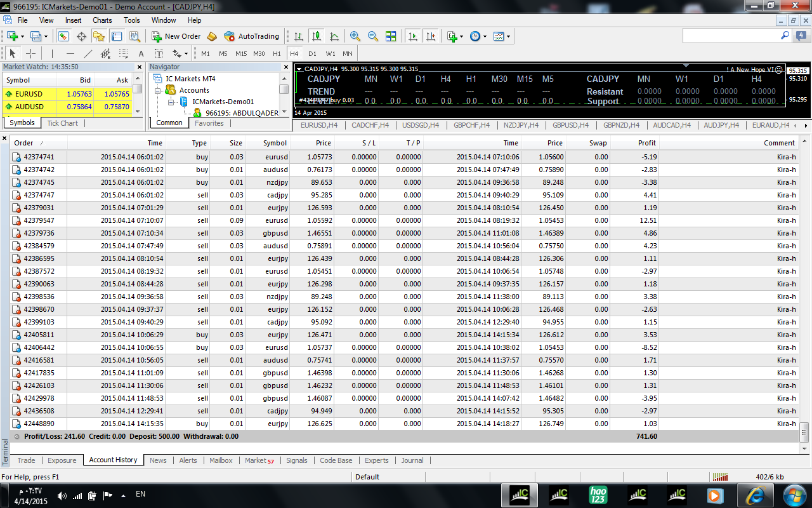Select the Crosshair tool
The width and height of the screenshot is (812, 508).
30,54
